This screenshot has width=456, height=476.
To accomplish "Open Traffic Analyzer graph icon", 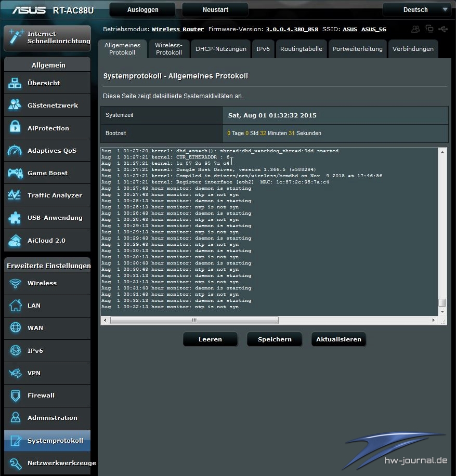I will 15,195.
